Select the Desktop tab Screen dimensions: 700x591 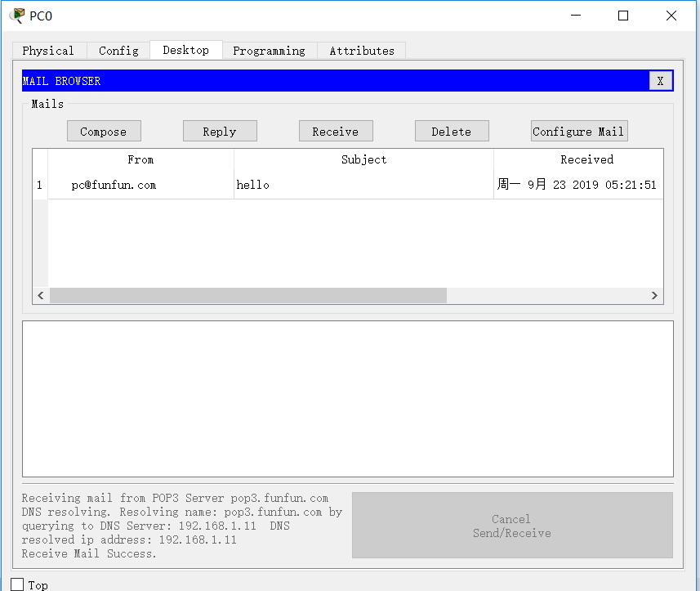pyautogui.click(x=185, y=50)
